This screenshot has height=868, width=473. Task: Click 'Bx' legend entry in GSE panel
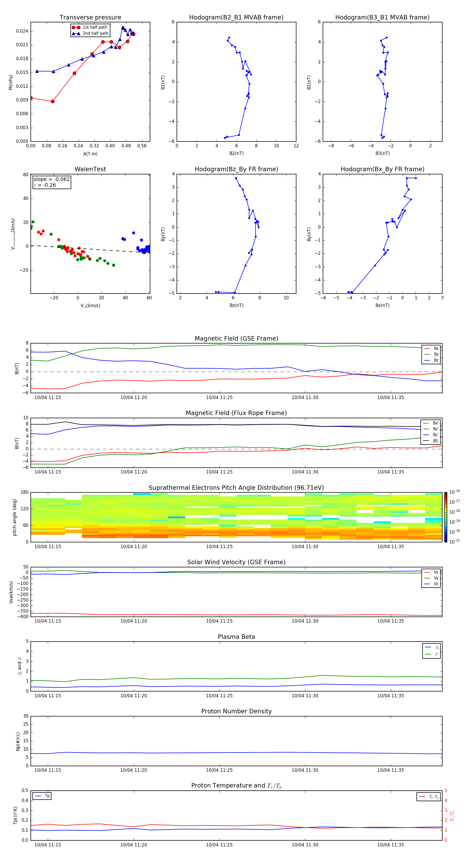(431, 349)
